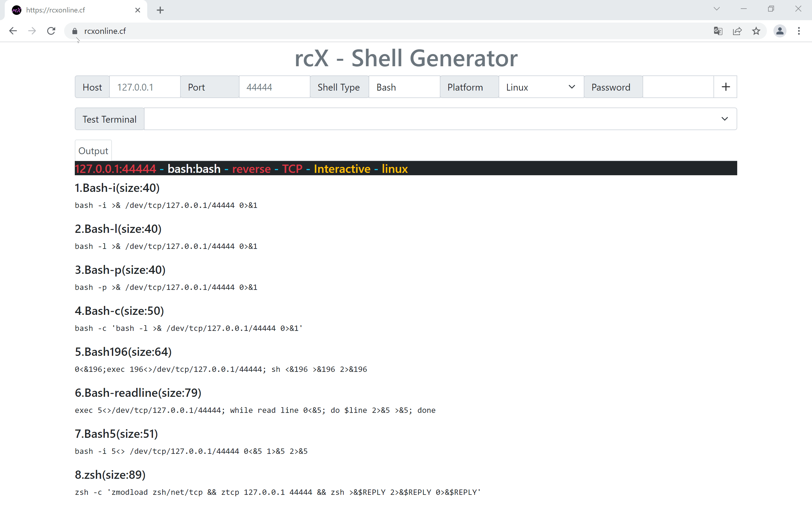Click the Shell Type Bash field
The image size is (812, 518).
tap(404, 87)
